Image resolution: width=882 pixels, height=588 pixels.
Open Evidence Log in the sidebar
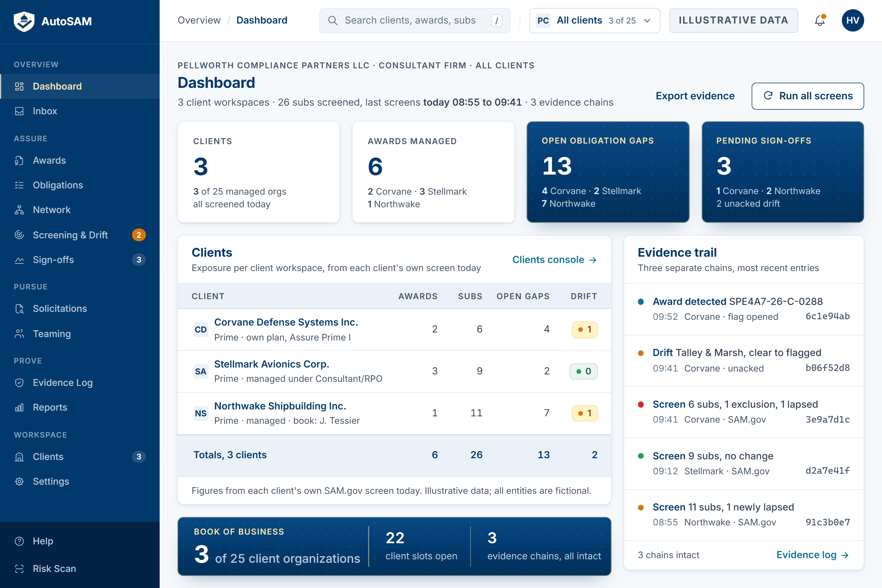(x=80, y=382)
